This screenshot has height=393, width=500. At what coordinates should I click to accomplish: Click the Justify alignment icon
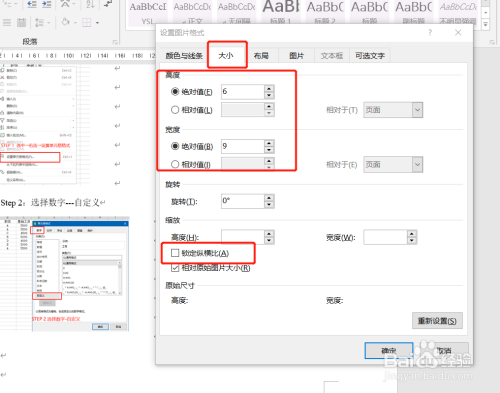click(x=7, y=23)
